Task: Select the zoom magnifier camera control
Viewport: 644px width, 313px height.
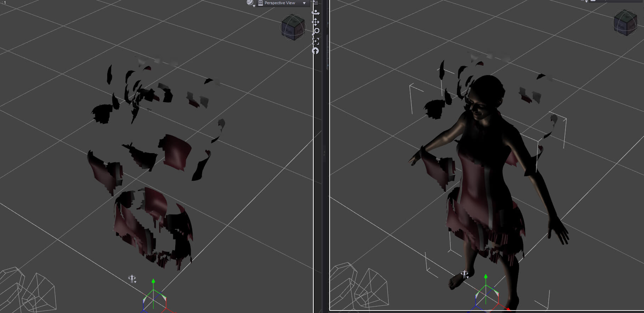Action: [x=315, y=32]
